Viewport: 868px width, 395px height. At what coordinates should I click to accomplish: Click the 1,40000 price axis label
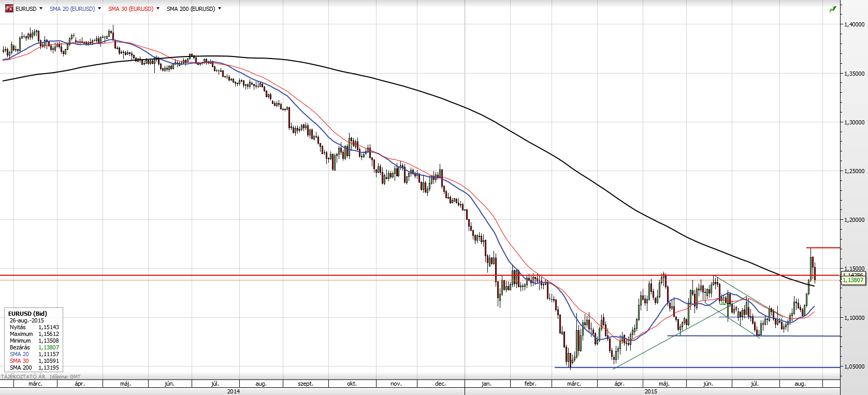click(855, 24)
